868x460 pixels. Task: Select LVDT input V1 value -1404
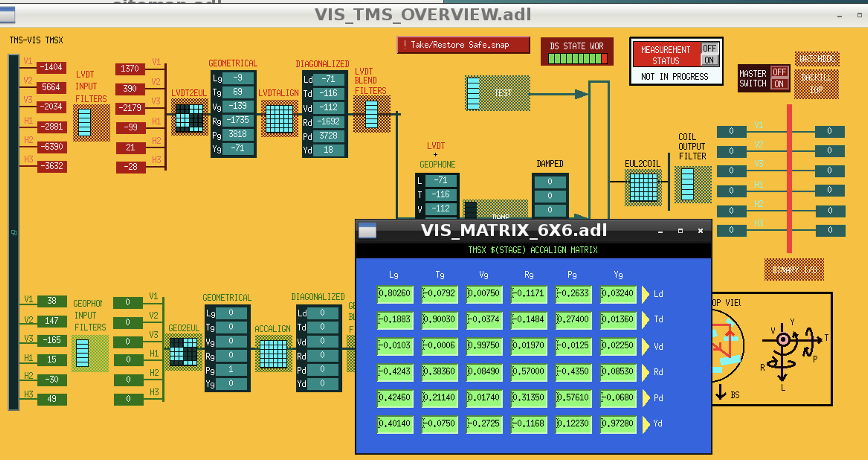[52, 67]
